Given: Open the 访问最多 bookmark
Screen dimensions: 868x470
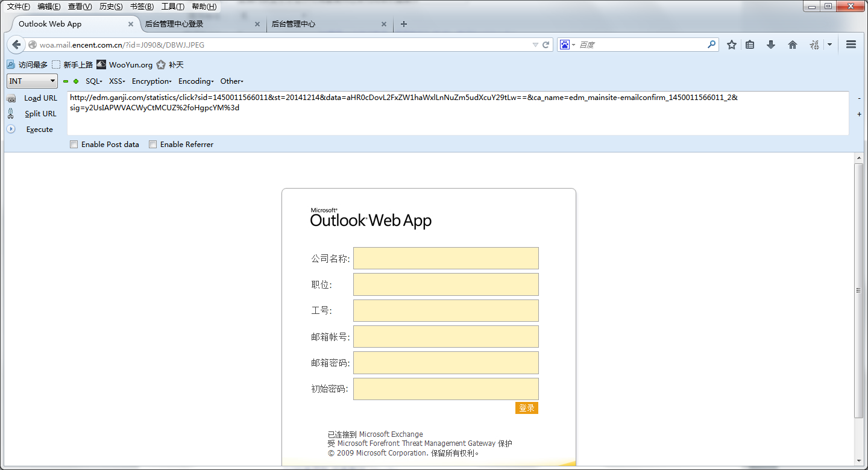Looking at the screenshot, I should 27,64.
